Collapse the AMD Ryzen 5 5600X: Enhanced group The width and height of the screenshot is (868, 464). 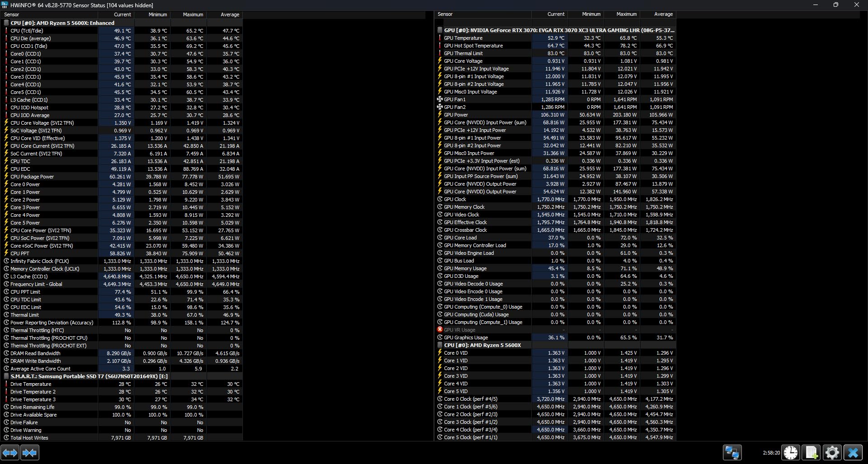pos(6,23)
